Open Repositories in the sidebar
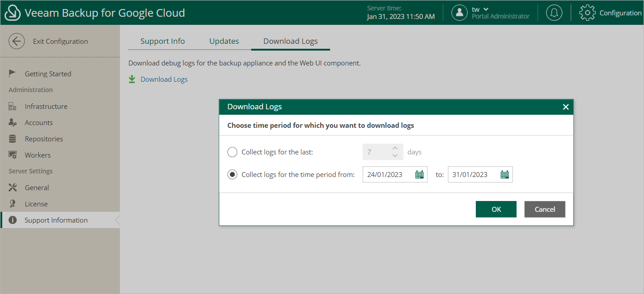The width and height of the screenshot is (644, 294). coord(44,139)
